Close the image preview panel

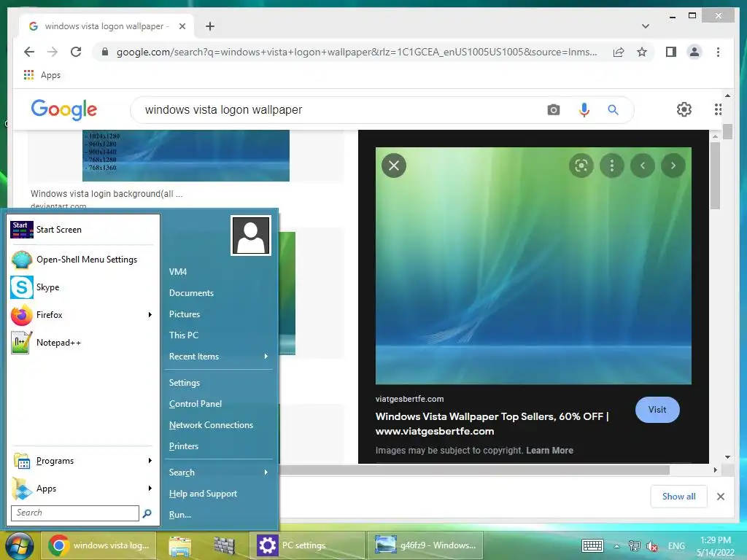point(394,166)
